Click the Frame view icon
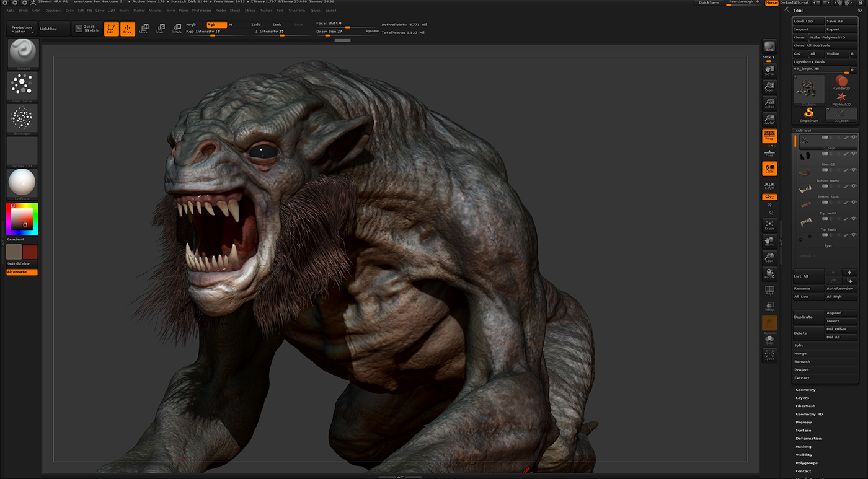 [769, 225]
